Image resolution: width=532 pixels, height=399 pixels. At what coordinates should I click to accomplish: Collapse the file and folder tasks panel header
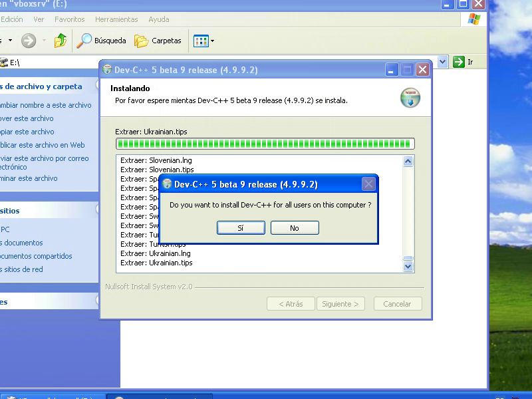pyautogui.click(x=49, y=86)
